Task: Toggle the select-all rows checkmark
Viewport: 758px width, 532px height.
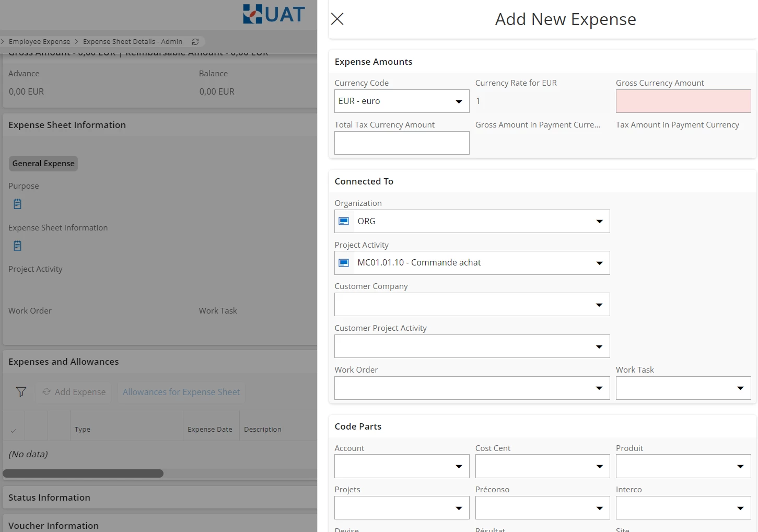Action: pos(14,430)
